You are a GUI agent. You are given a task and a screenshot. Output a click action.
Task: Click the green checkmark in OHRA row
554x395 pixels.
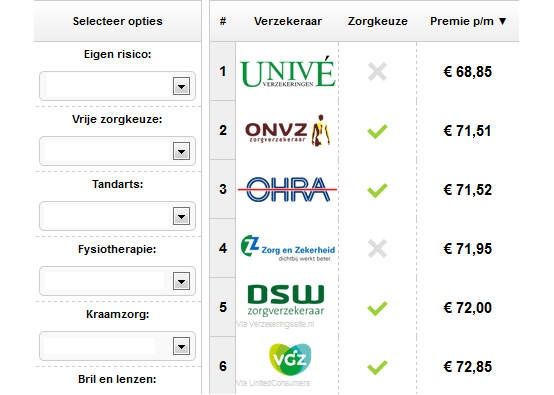(x=377, y=190)
